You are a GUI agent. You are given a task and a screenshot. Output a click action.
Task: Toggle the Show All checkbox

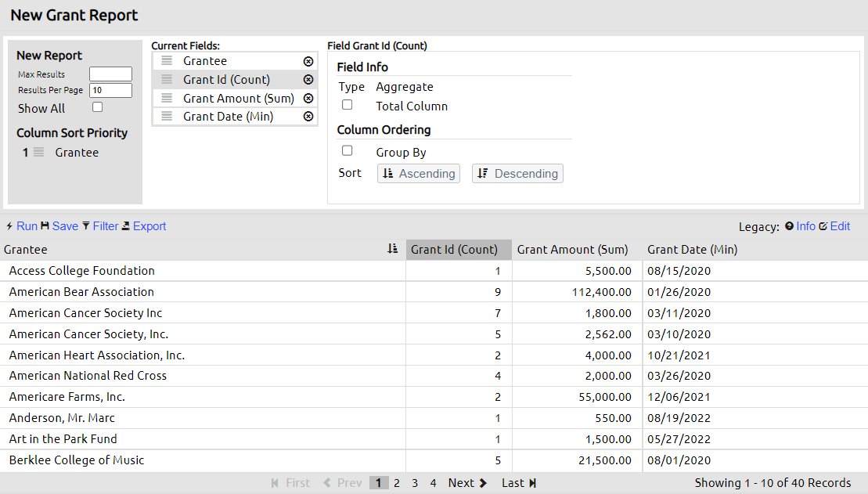[x=97, y=107]
